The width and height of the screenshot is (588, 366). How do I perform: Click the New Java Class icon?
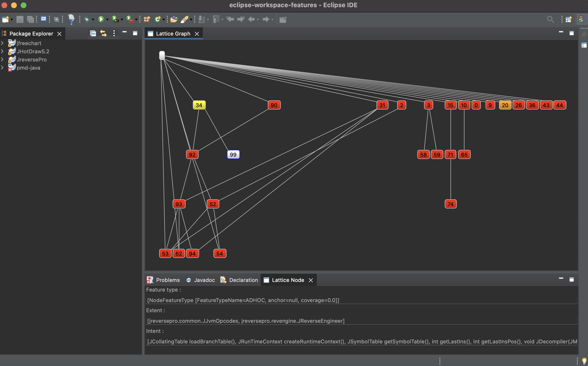158,19
